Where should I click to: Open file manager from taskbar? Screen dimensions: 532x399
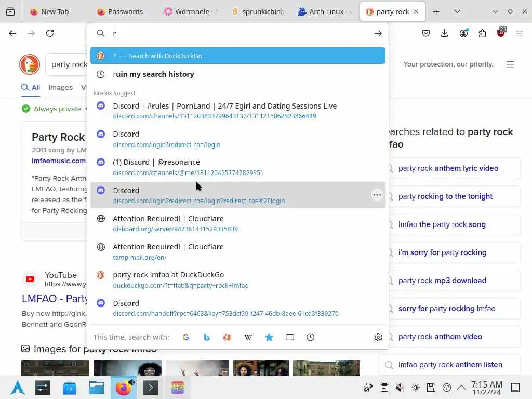coord(96,388)
